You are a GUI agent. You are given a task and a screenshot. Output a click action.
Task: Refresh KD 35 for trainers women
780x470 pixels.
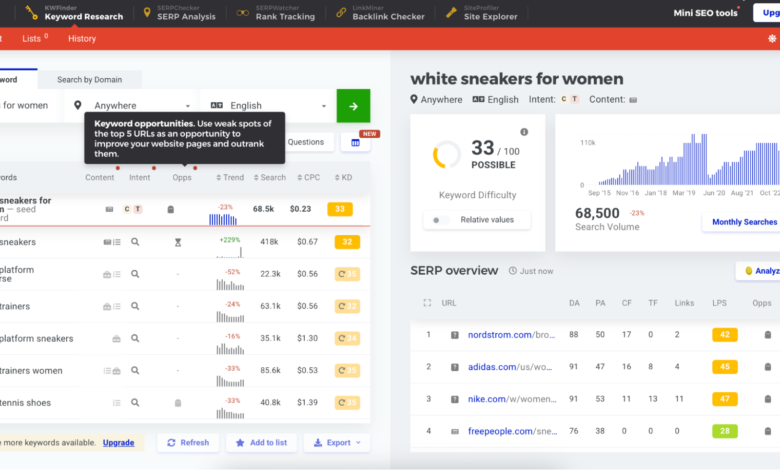pyautogui.click(x=347, y=371)
